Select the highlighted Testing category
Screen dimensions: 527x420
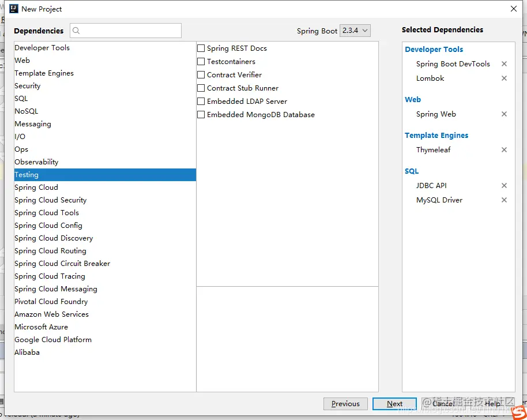coord(105,175)
